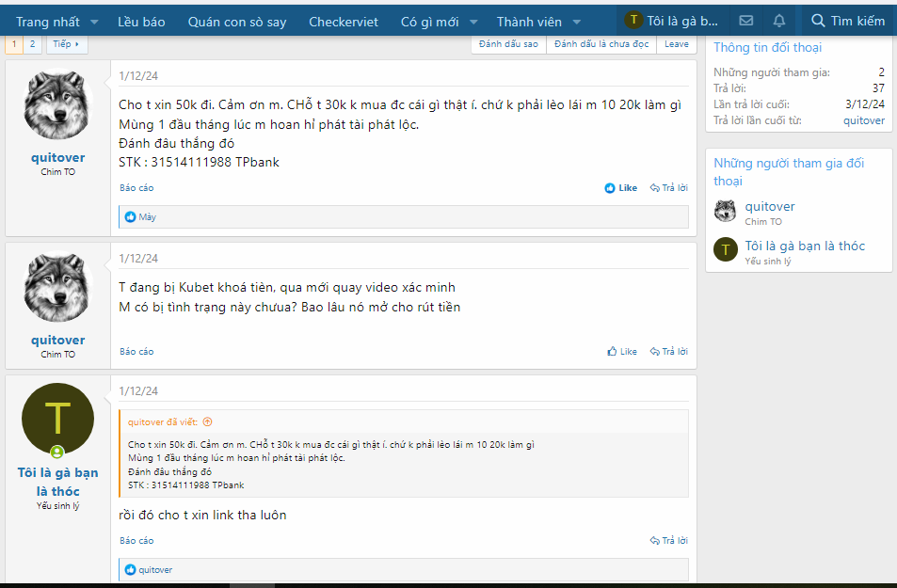Open the account menu Tôi là gà b...
897x588 pixels.
point(673,21)
